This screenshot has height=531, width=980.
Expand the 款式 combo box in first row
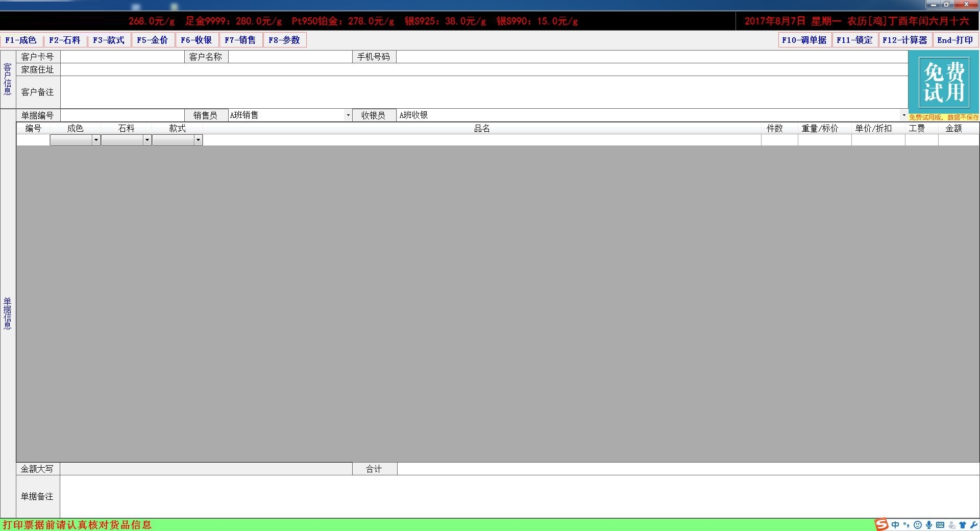tap(198, 140)
